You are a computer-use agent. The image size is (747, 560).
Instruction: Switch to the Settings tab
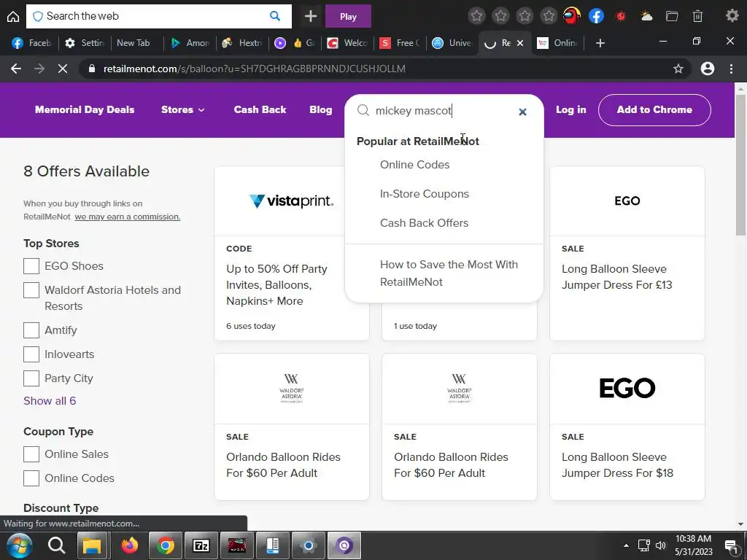click(x=85, y=43)
